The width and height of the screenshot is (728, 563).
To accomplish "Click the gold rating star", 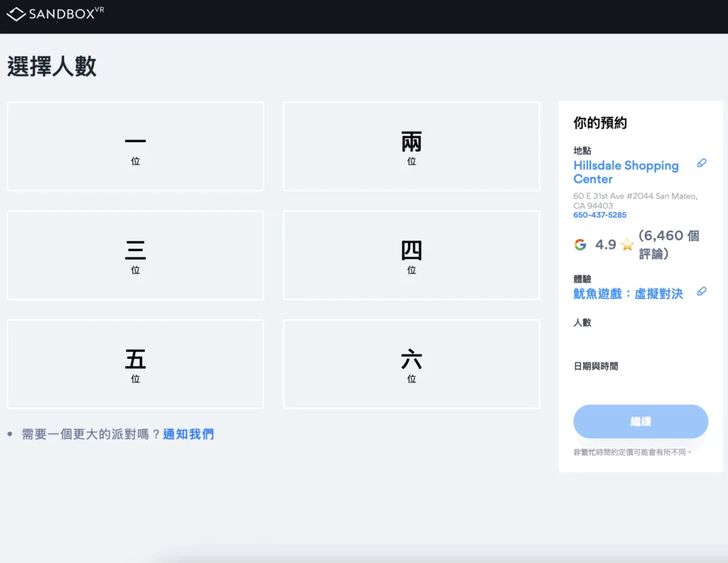I will click(627, 244).
